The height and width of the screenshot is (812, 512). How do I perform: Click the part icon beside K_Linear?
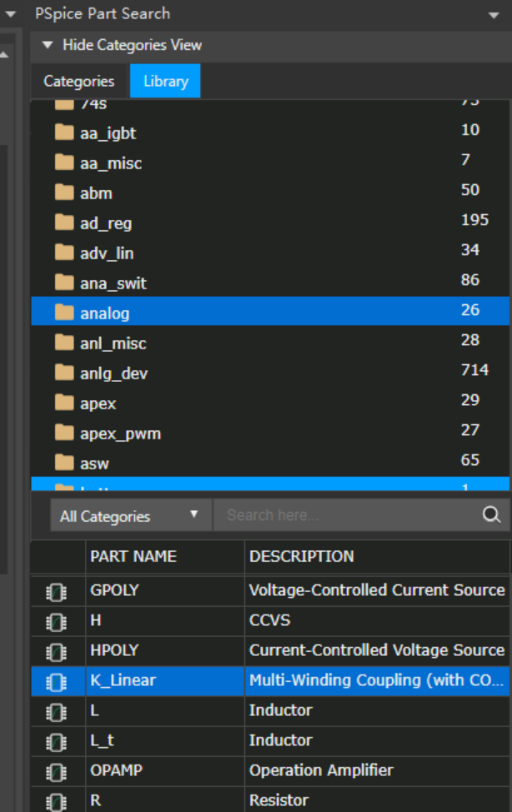(x=56, y=682)
